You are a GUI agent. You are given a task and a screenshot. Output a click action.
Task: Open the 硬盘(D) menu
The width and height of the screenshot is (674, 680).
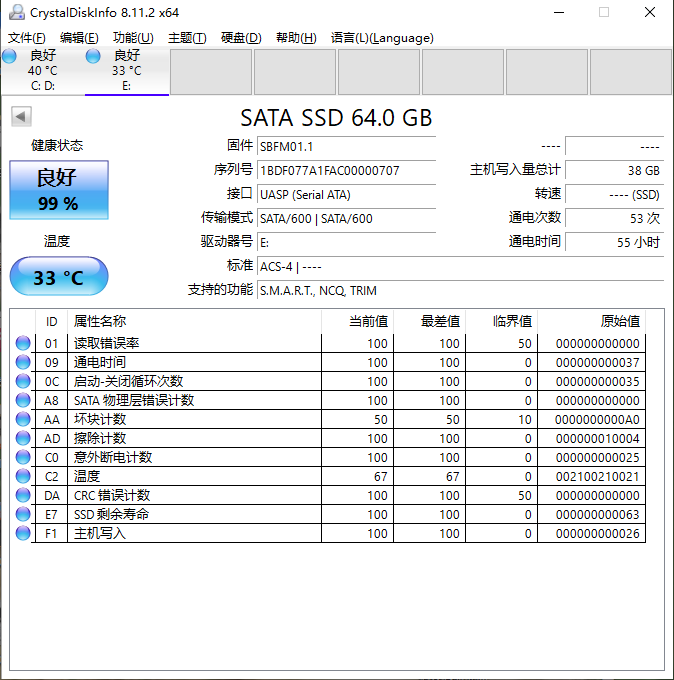click(241, 38)
